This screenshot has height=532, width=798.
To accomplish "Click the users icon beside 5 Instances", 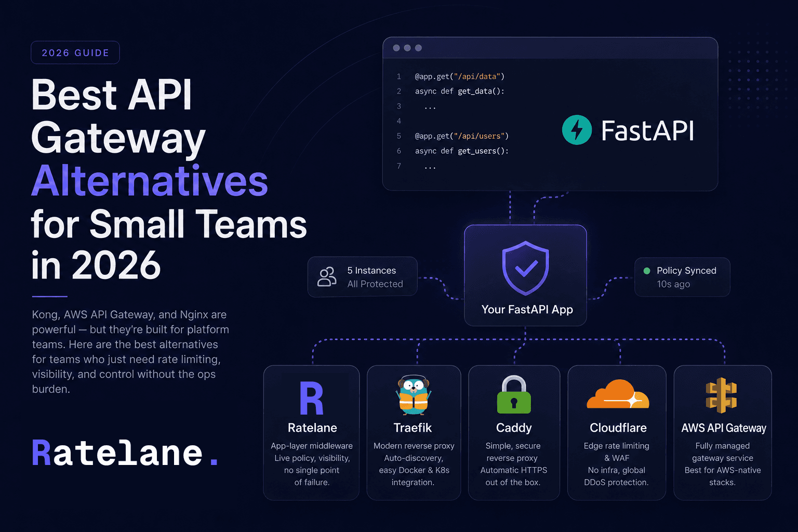I will 327,277.
